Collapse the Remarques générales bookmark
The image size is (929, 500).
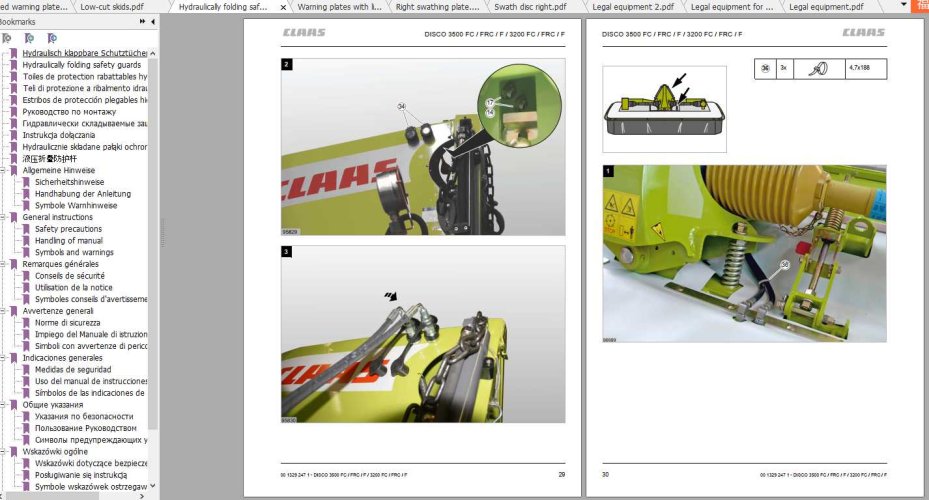(x=2, y=264)
